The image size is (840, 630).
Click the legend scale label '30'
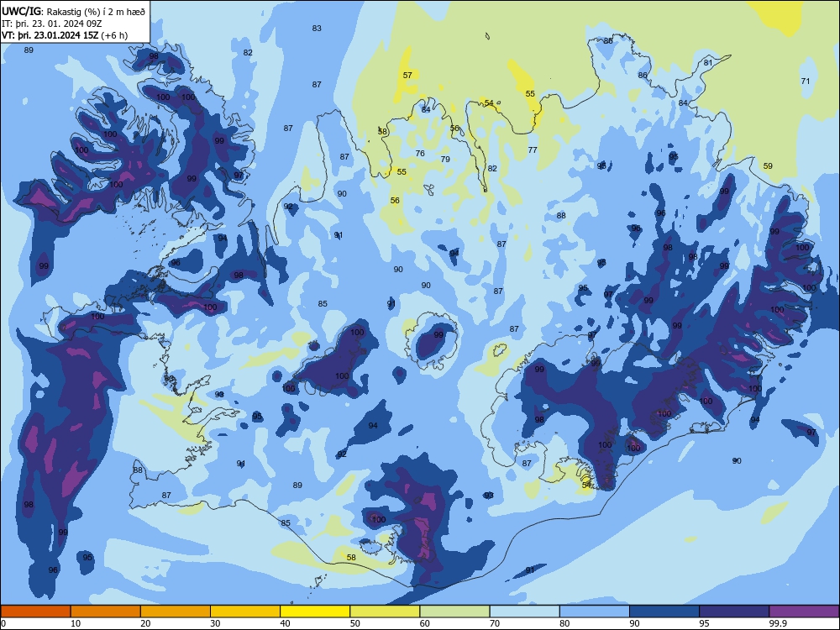[x=215, y=623]
